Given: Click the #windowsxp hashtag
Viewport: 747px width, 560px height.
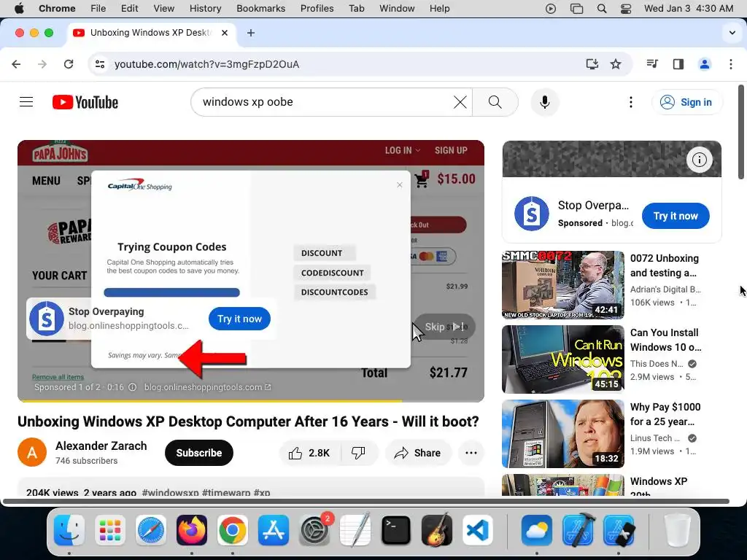Looking at the screenshot, I should click(170, 492).
